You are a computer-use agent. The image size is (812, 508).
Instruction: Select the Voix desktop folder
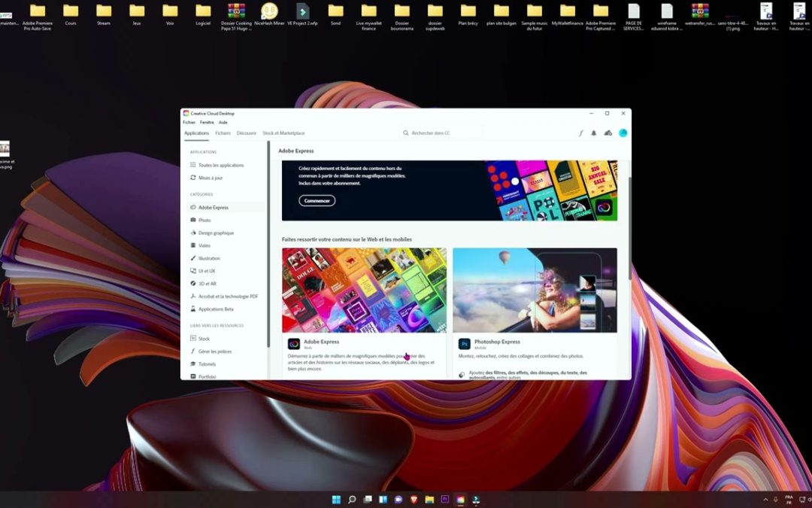pyautogui.click(x=170, y=15)
